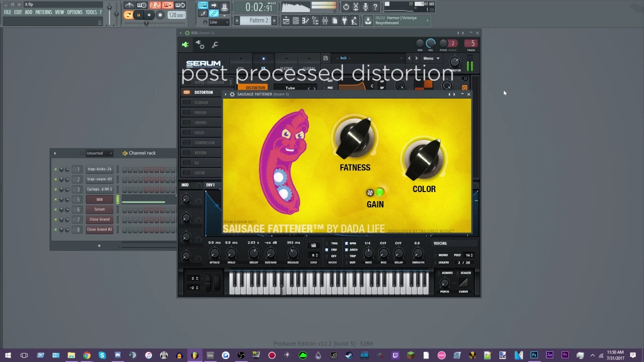The width and height of the screenshot is (644, 362).
Task: Expand Sausage Fattener window menu arrow
Action: 226,95
